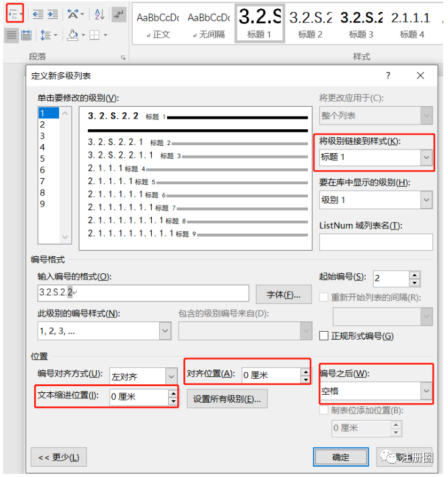Click the << 更少(L) button
448x477 pixels.
pos(59,457)
